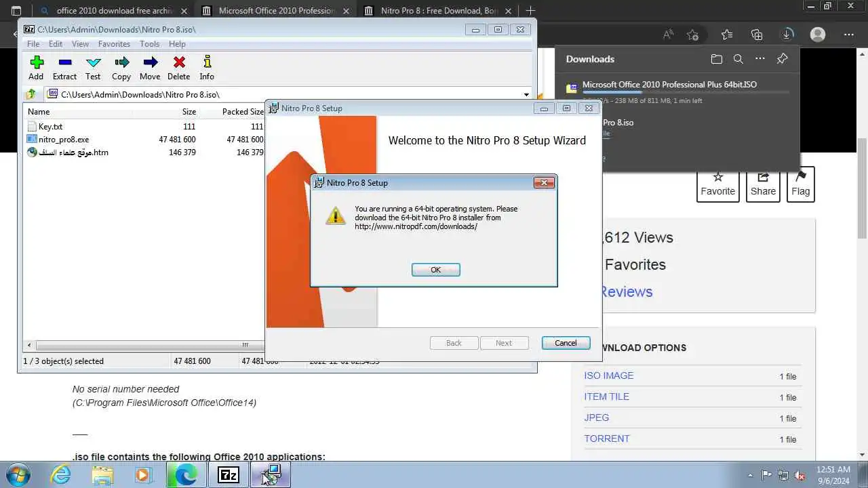
Task: Add this page to favorites star icon
Action: pos(692,35)
